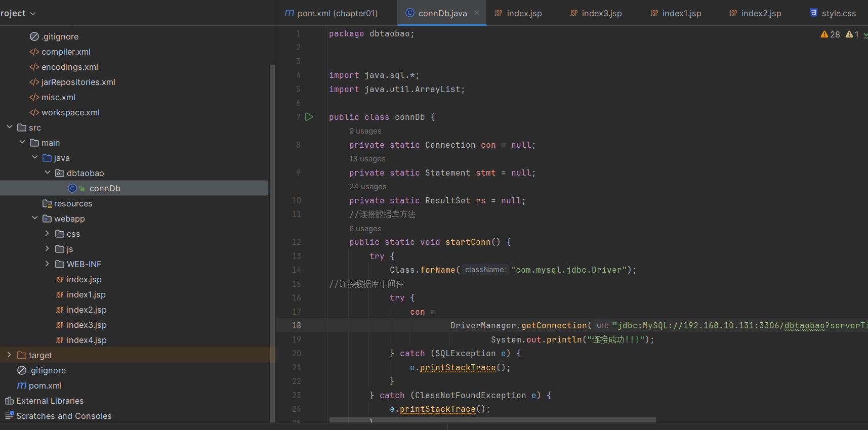Click the run gutter icon beside class connDb
This screenshot has height=430, width=868.
tap(309, 117)
